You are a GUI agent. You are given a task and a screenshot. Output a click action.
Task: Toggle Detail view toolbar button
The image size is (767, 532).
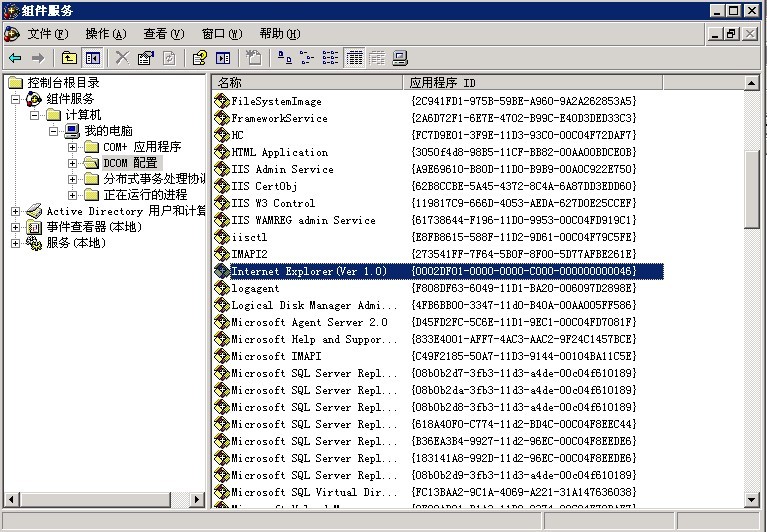pyautogui.click(x=354, y=58)
